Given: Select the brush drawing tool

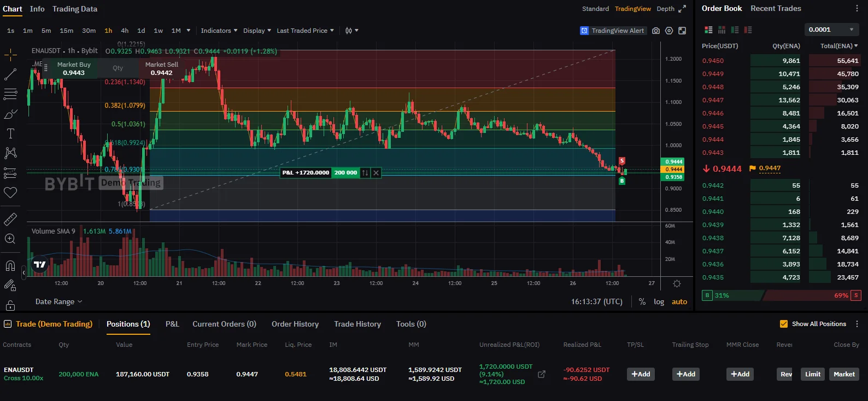Looking at the screenshot, I should pyautogui.click(x=10, y=114).
